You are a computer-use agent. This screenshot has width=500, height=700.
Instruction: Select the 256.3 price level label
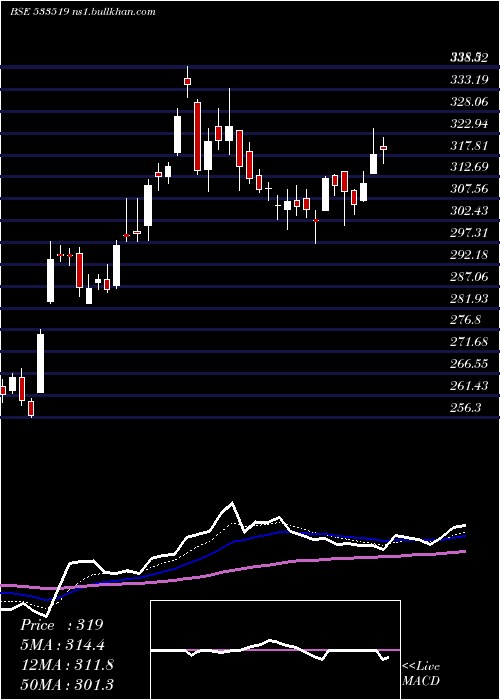click(465, 407)
